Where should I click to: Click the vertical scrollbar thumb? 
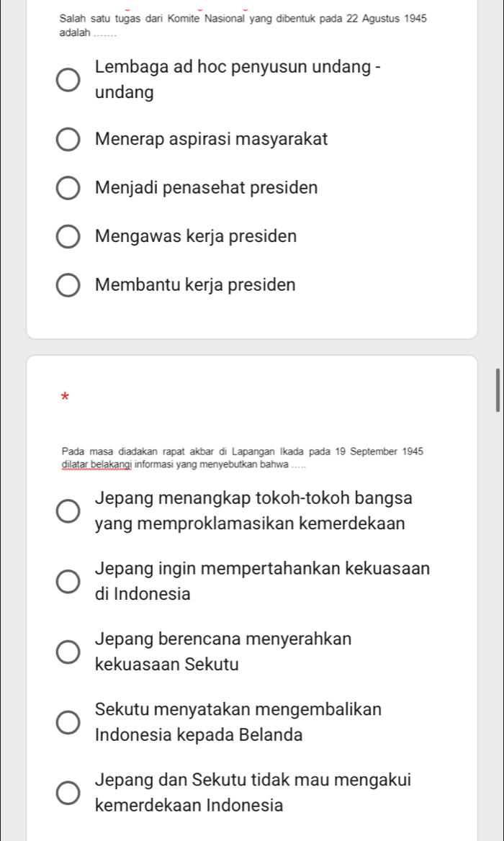[497, 389]
